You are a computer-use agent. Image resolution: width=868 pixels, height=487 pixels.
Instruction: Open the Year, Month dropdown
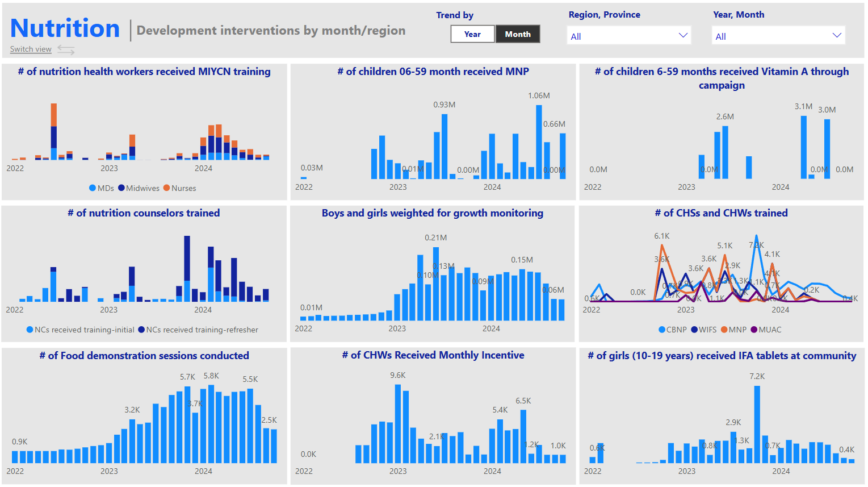(x=778, y=36)
